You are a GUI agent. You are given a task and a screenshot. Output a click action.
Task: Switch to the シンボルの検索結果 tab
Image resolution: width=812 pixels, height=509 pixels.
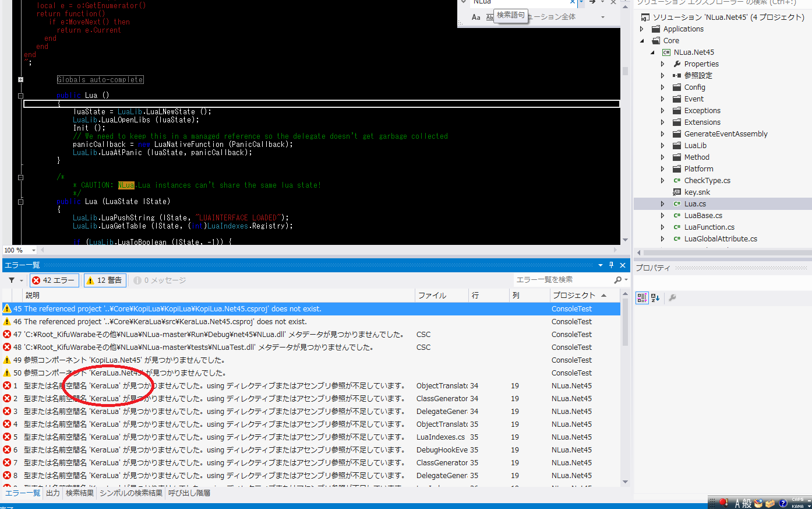click(131, 493)
